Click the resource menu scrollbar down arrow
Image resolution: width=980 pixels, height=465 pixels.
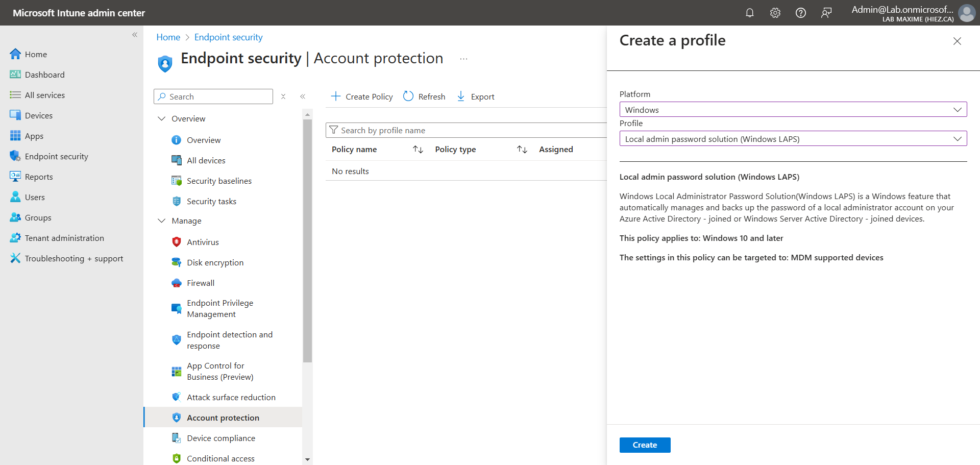(x=307, y=459)
